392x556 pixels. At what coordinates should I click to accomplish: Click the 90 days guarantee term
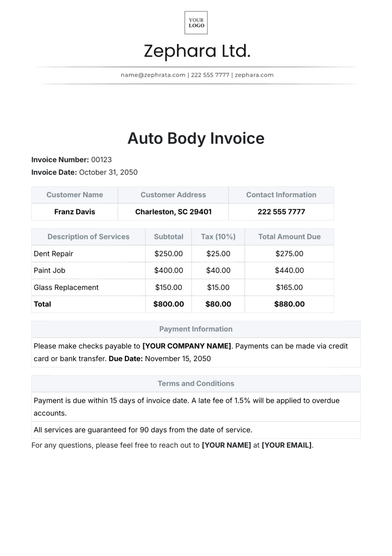[196, 430]
